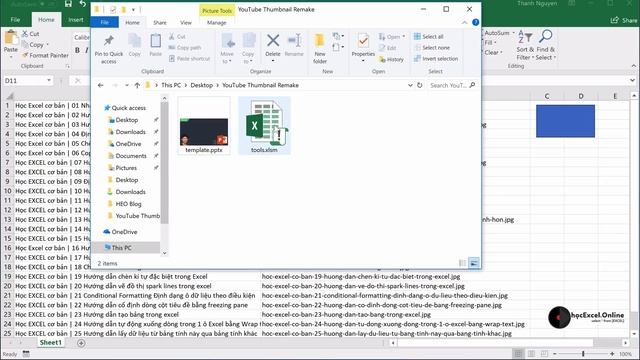
Task: Click Excel Save icon in title bar
Action: pos(68,4)
